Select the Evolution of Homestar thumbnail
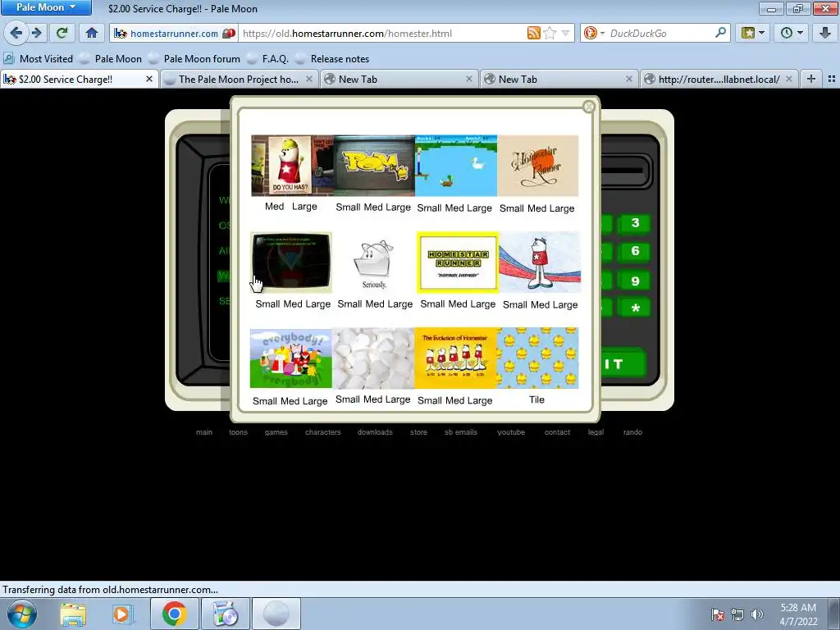 [455, 358]
